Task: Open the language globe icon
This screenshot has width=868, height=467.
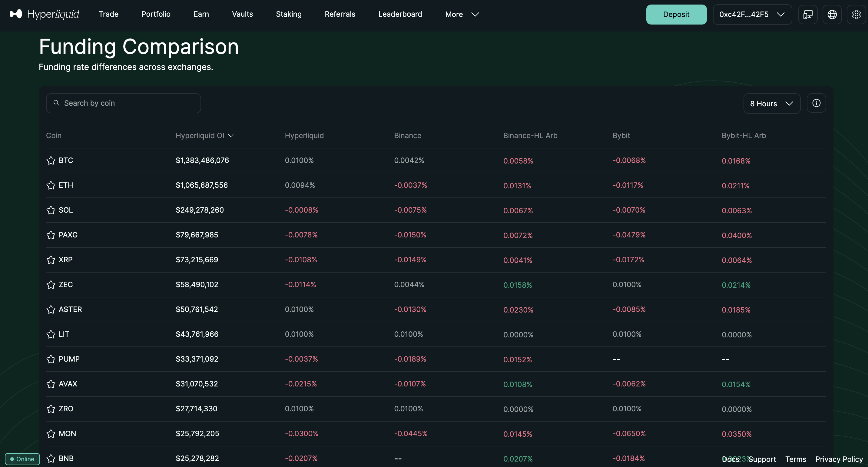Action: pyautogui.click(x=832, y=15)
